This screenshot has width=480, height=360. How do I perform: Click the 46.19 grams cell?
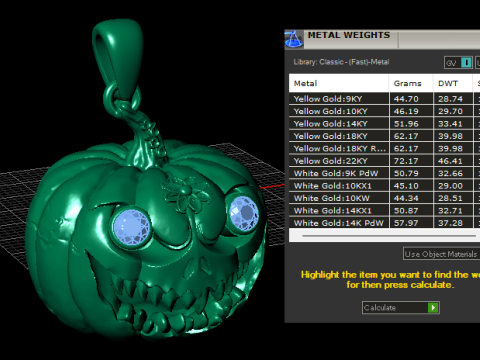click(411, 111)
